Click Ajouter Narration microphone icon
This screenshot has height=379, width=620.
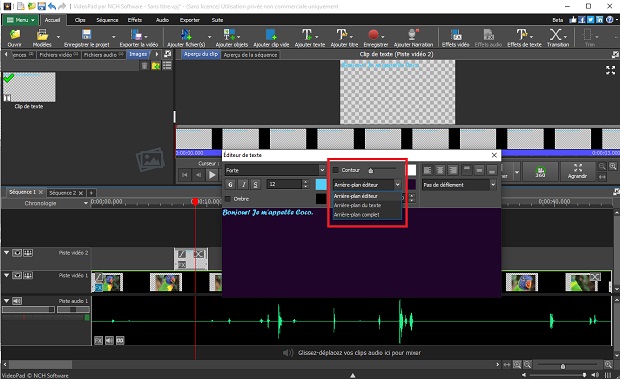(413, 35)
